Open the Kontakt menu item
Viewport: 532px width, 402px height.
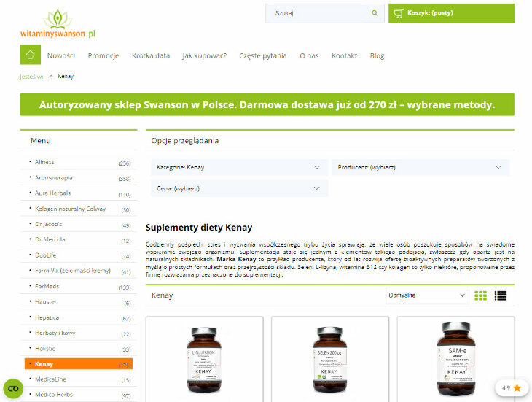pyautogui.click(x=345, y=55)
